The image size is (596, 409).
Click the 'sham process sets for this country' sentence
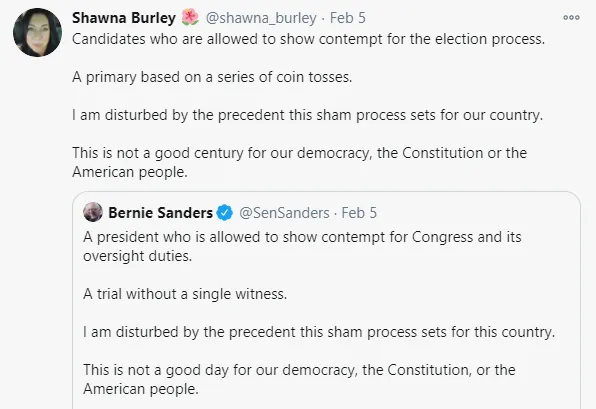(x=319, y=332)
